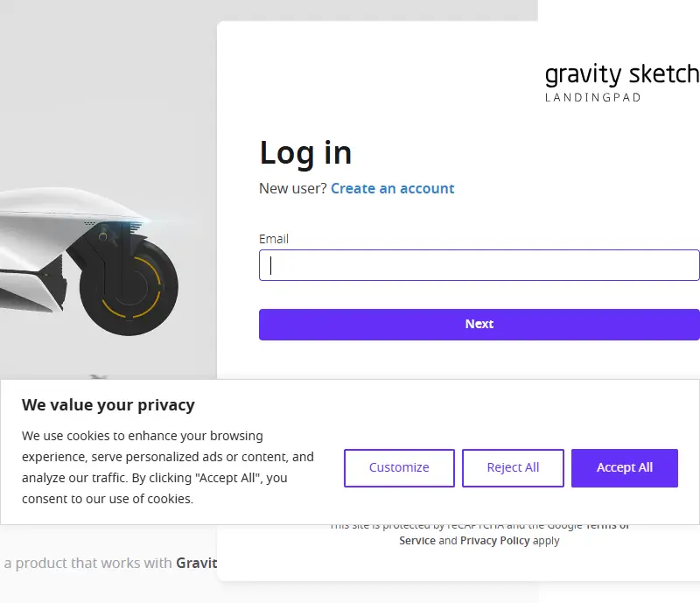Open the Privacy Policy link
700x603 pixels.
pyautogui.click(x=494, y=541)
